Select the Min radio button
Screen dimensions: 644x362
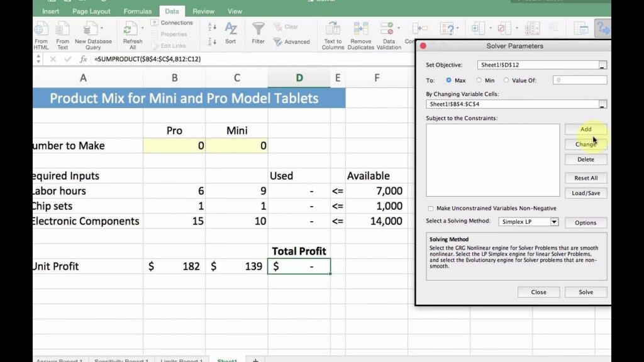pyautogui.click(x=479, y=80)
